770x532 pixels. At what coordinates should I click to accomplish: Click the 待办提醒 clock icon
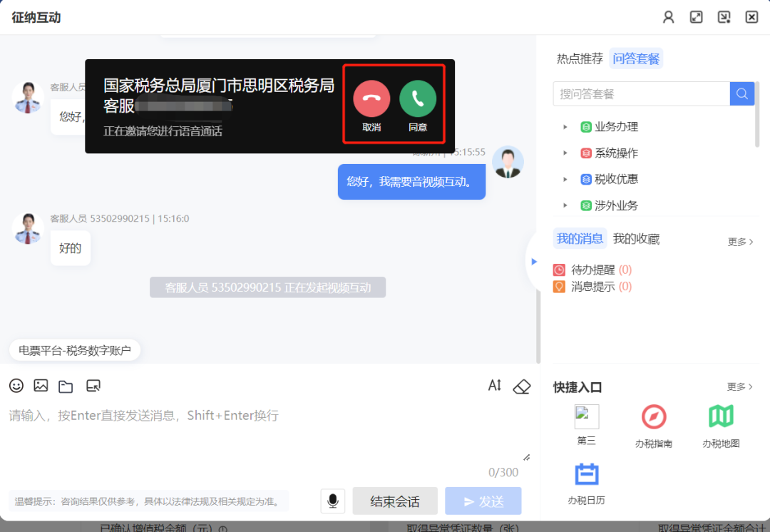pyautogui.click(x=559, y=270)
